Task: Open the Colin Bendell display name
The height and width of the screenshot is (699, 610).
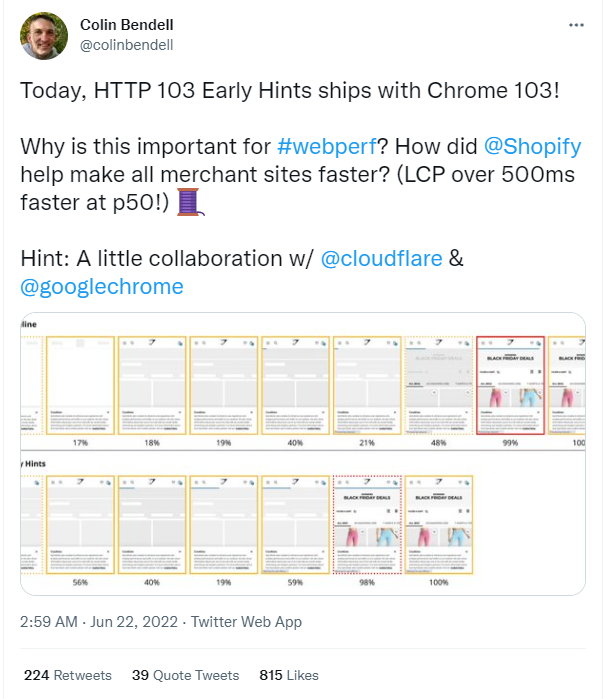Action: click(127, 25)
